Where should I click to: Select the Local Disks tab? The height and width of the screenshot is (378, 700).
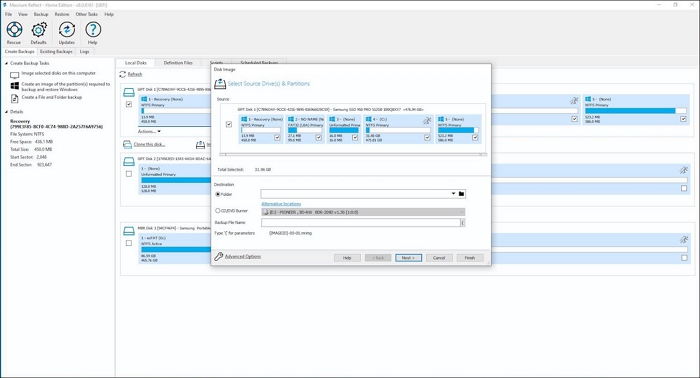[136, 63]
